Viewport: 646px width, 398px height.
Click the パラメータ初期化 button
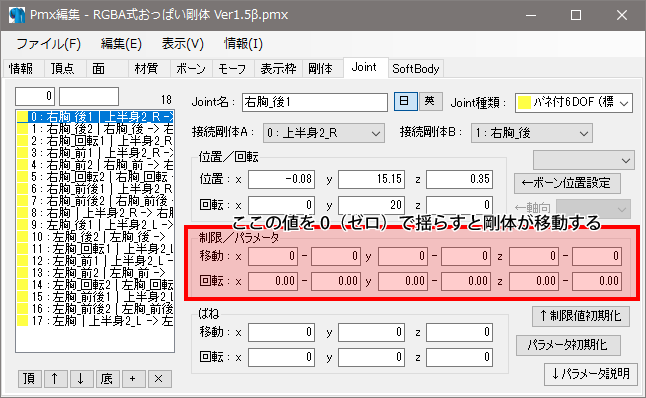pos(568,345)
